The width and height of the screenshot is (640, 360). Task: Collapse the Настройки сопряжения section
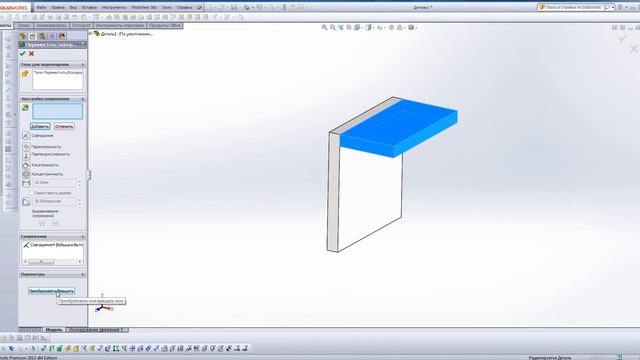[83, 99]
